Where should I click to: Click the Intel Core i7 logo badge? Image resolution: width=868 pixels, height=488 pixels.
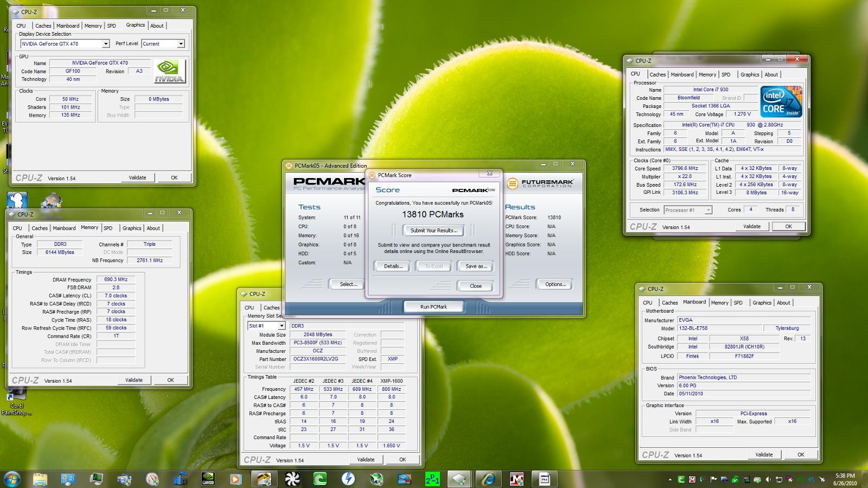tap(781, 101)
